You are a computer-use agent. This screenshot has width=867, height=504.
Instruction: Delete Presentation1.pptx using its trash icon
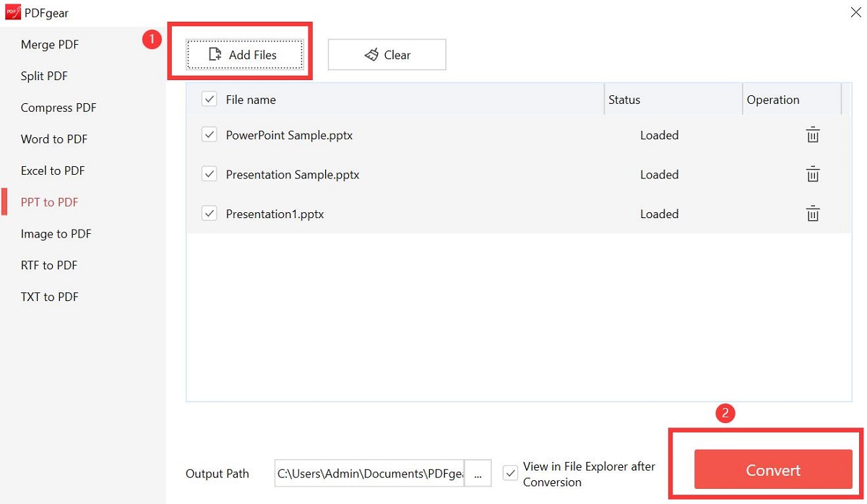click(x=813, y=214)
